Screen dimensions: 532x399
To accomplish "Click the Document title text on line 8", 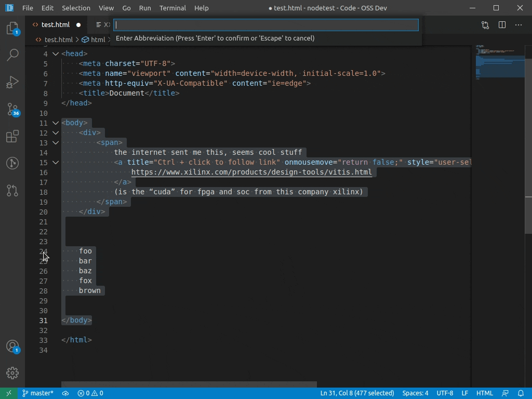I will click(127, 93).
